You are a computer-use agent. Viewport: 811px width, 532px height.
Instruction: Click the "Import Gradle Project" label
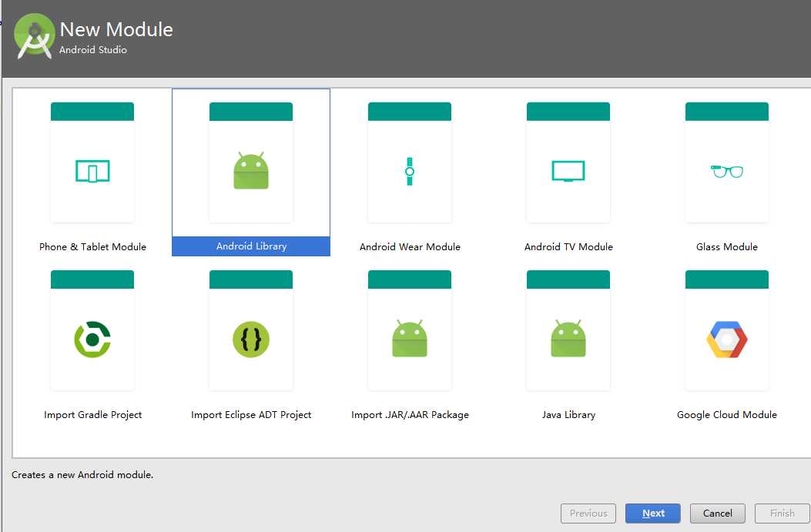[92, 415]
